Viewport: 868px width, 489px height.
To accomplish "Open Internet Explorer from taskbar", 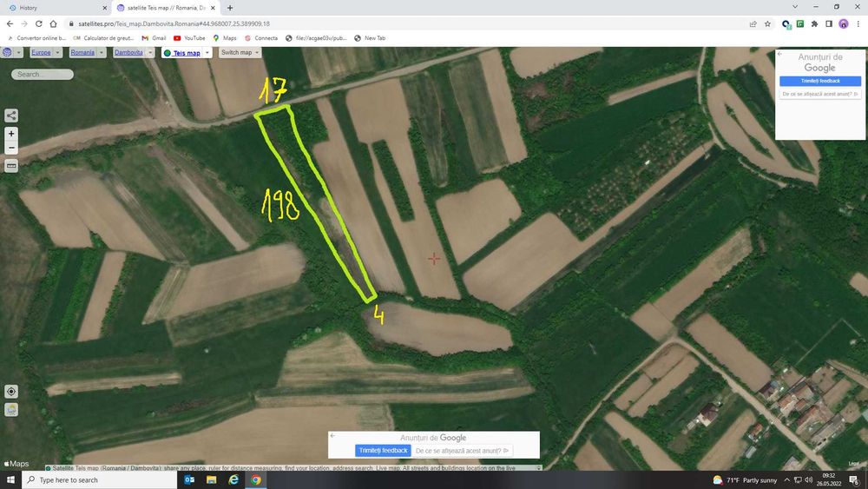I will point(233,479).
